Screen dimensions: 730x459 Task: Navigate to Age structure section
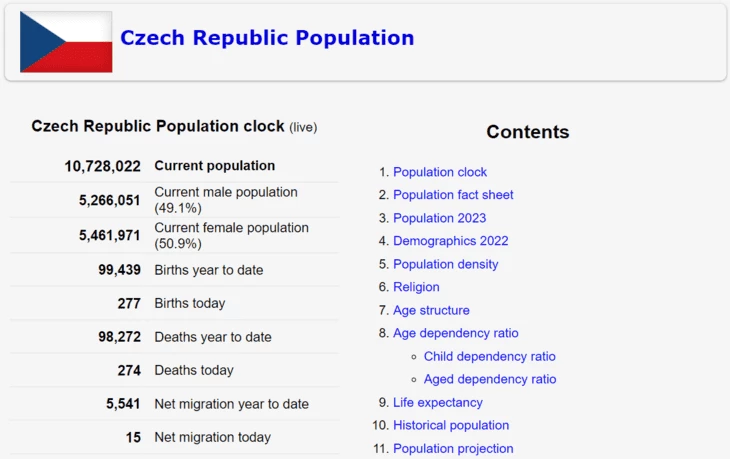click(x=431, y=310)
